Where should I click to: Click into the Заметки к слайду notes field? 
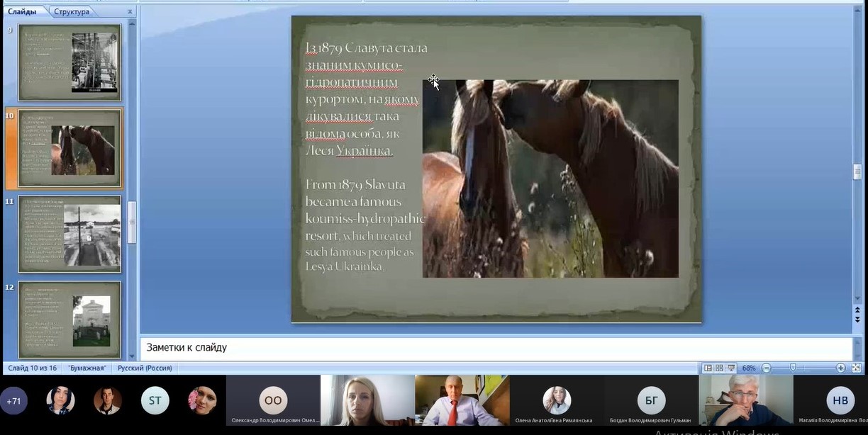[x=496, y=348]
